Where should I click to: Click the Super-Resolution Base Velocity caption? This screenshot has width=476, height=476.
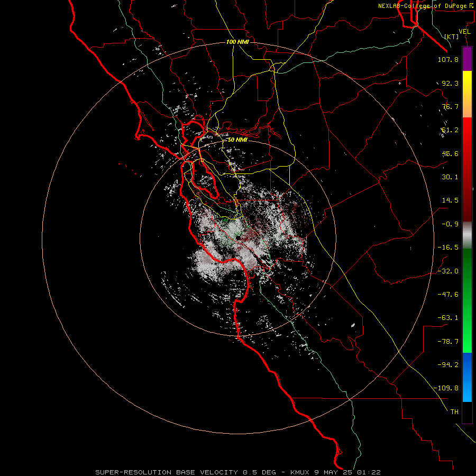click(238, 472)
